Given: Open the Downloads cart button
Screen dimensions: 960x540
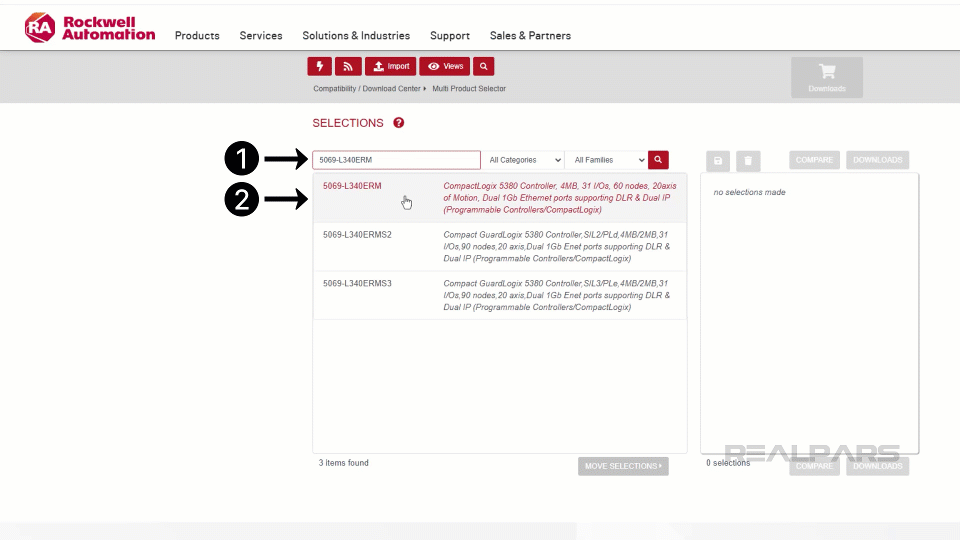Looking at the screenshot, I should [827, 77].
